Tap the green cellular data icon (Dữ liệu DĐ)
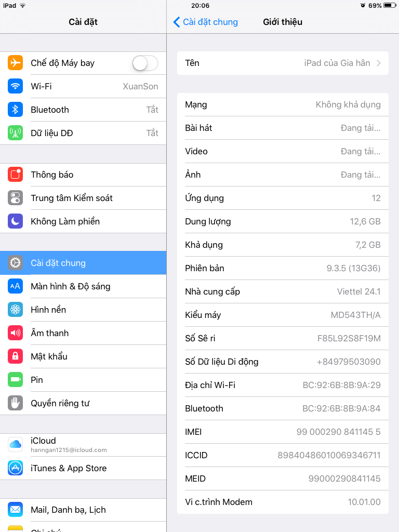 (x=15, y=133)
